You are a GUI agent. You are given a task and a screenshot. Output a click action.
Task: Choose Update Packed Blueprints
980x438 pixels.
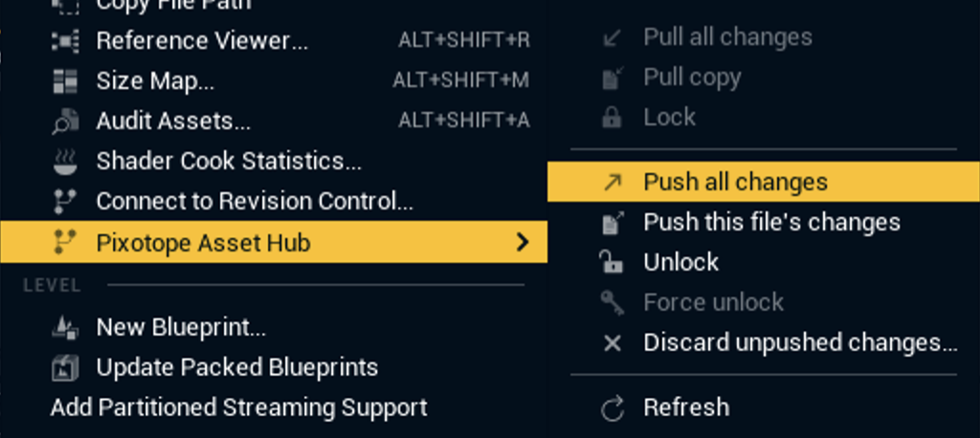coord(236,367)
